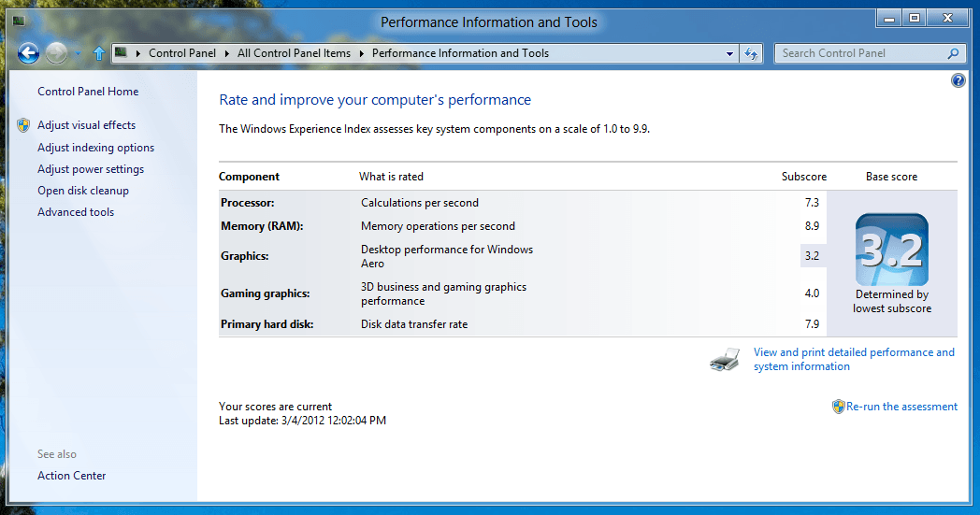Open Control Panel Home

(88, 92)
